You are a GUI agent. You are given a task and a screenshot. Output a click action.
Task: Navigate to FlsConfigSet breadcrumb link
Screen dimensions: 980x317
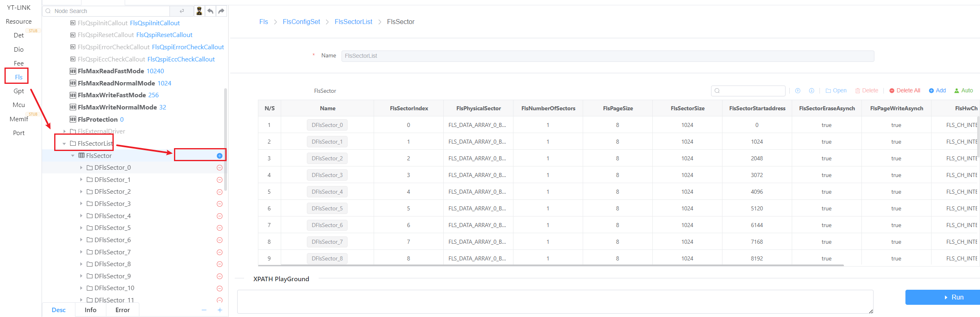click(x=301, y=22)
